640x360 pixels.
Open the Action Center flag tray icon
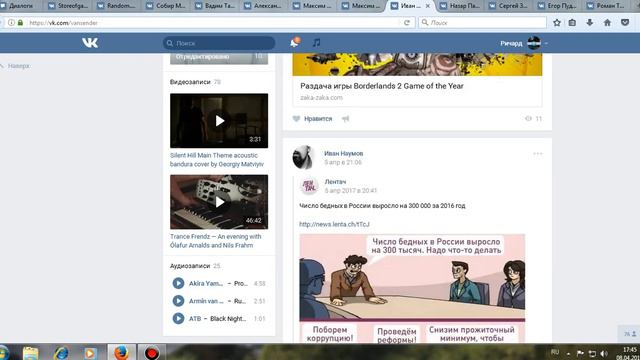580,353
